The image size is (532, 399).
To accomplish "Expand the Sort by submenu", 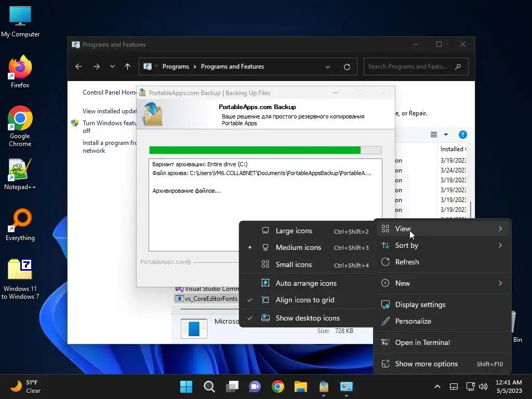I will coord(443,245).
